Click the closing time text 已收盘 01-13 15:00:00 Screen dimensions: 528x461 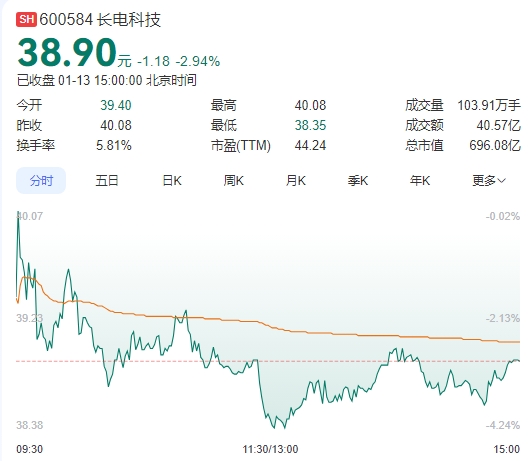[x=79, y=80]
